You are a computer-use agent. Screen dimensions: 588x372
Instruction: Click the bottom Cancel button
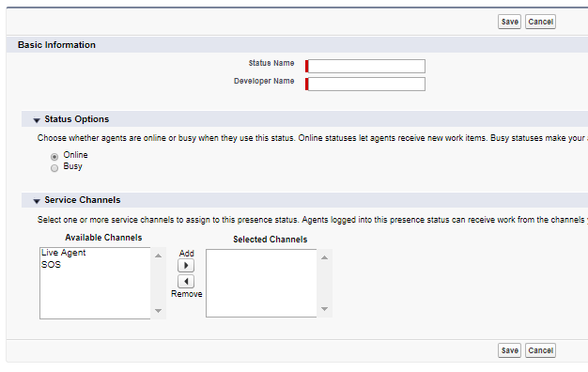pos(540,350)
